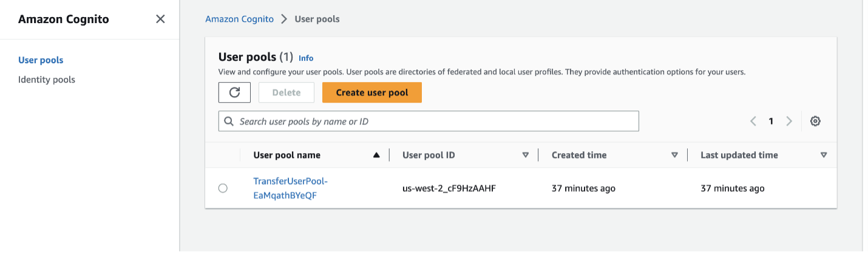Go to next page arrow
This screenshot has width=868, height=254.
pos(789,121)
